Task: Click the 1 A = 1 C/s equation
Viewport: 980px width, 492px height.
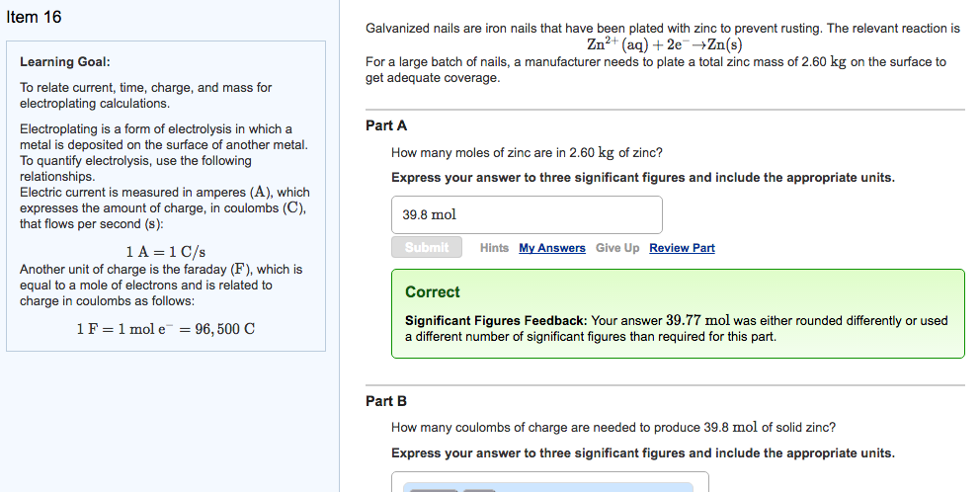Action: (166, 252)
